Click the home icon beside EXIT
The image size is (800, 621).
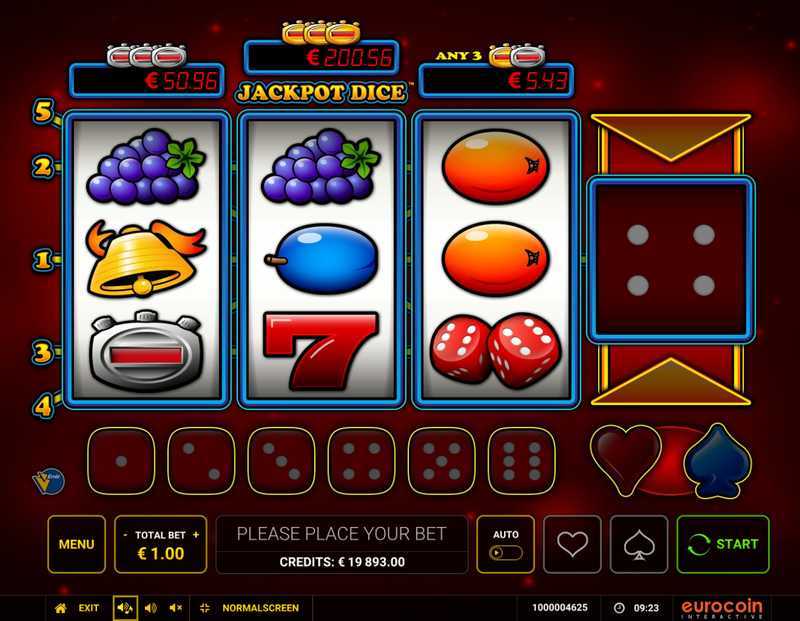point(61,608)
